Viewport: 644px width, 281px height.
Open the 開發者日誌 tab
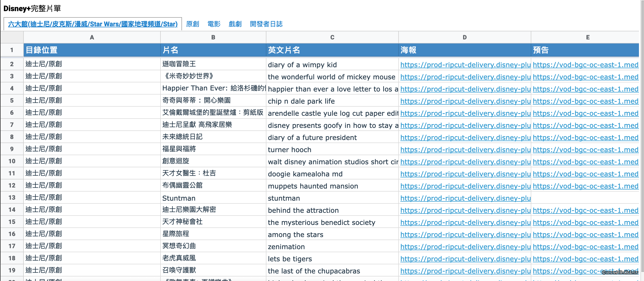click(x=266, y=24)
